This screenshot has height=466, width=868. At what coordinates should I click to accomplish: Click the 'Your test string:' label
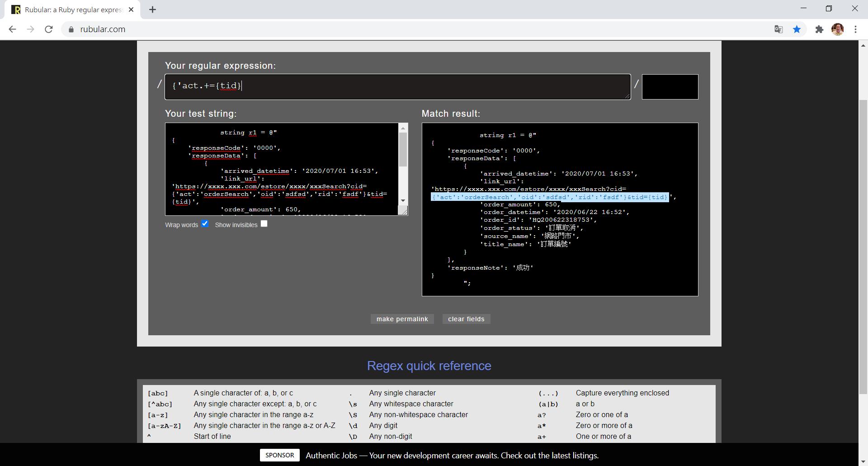point(201,114)
